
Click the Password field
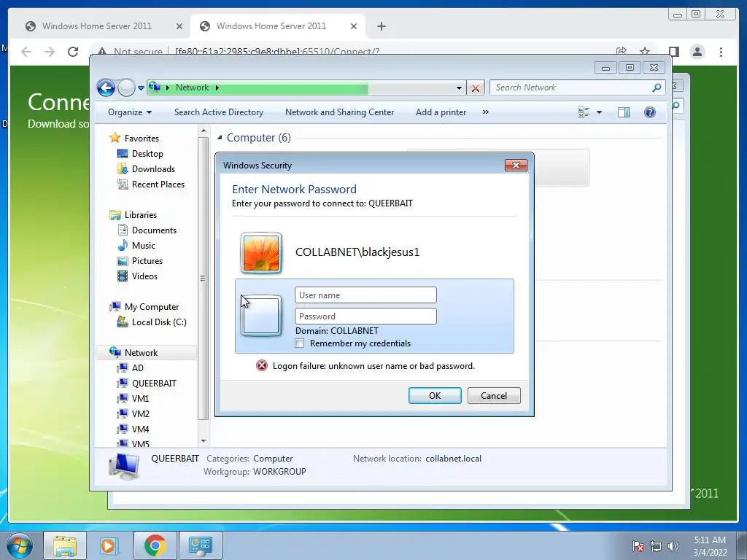[x=365, y=316]
